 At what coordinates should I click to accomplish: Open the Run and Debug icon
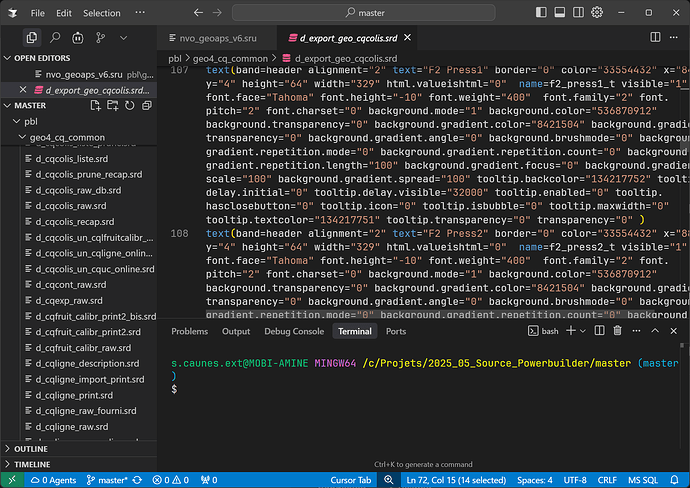[77, 38]
